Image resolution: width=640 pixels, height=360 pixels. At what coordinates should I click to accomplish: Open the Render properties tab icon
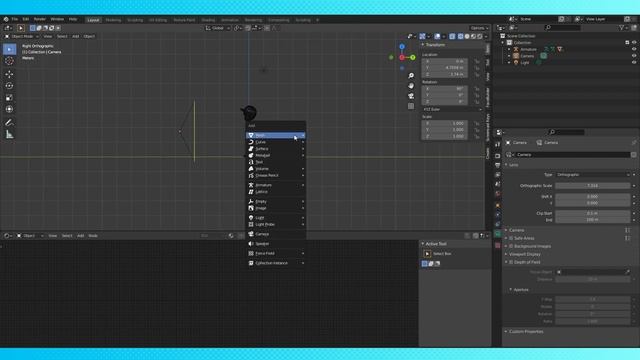pos(498,156)
